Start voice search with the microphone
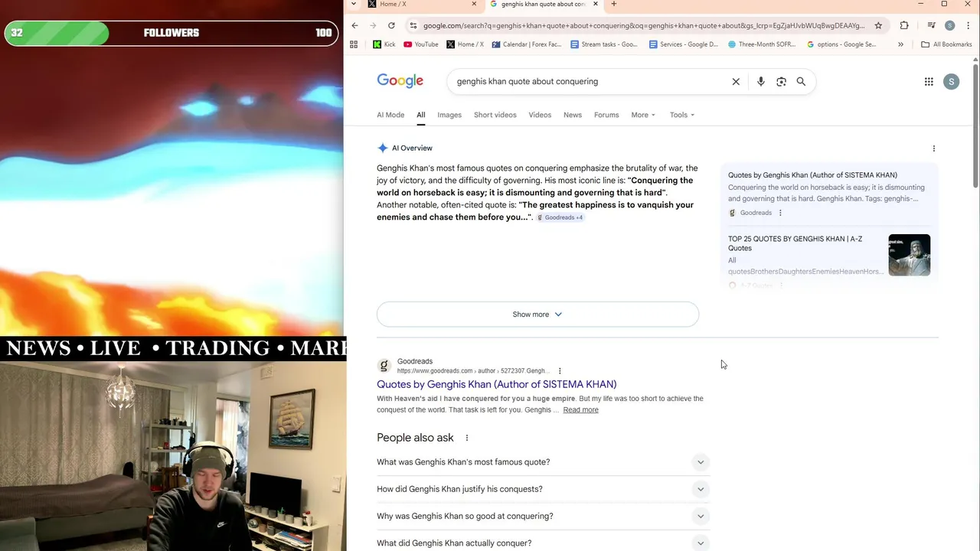 [760, 81]
